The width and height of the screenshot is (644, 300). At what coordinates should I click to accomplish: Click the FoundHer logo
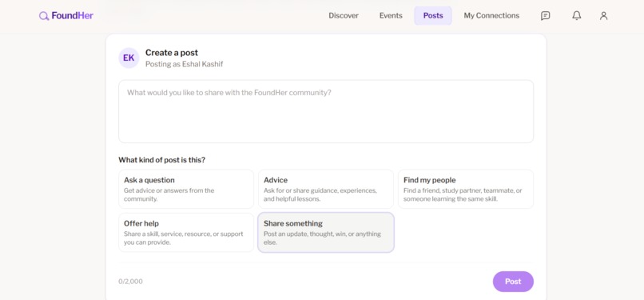coord(66,16)
